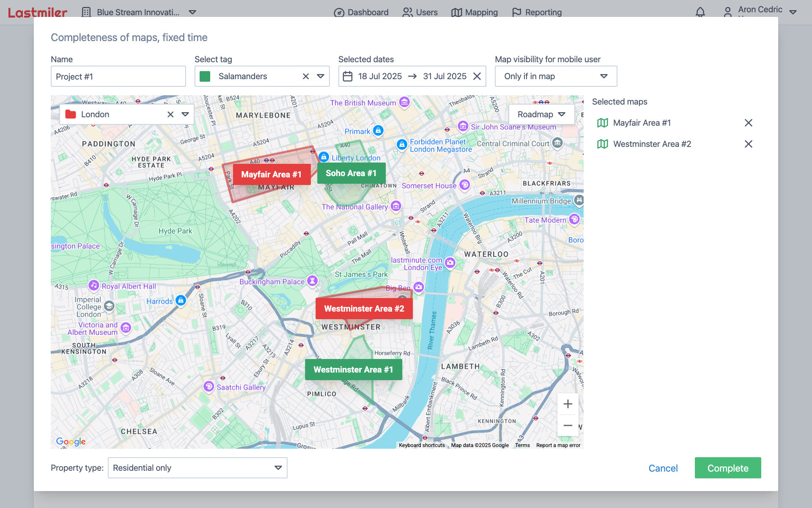Click the organization building icon

click(x=86, y=12)
